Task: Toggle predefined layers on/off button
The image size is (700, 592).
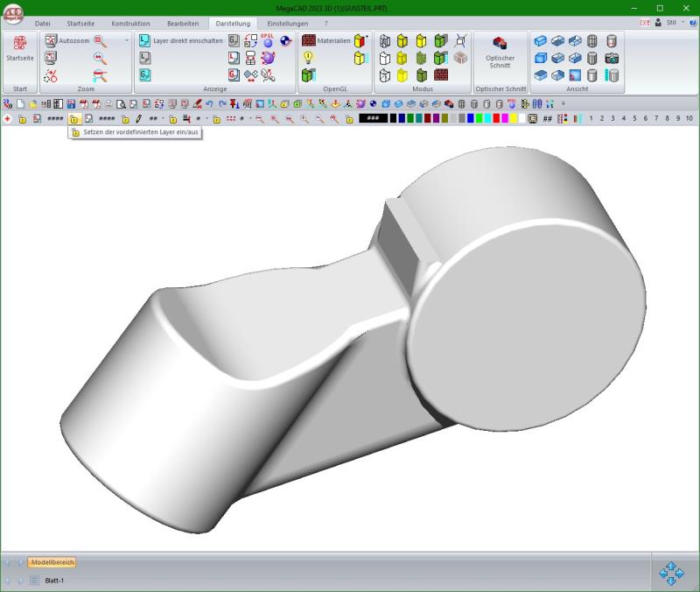Action: [x=74, y=118]
